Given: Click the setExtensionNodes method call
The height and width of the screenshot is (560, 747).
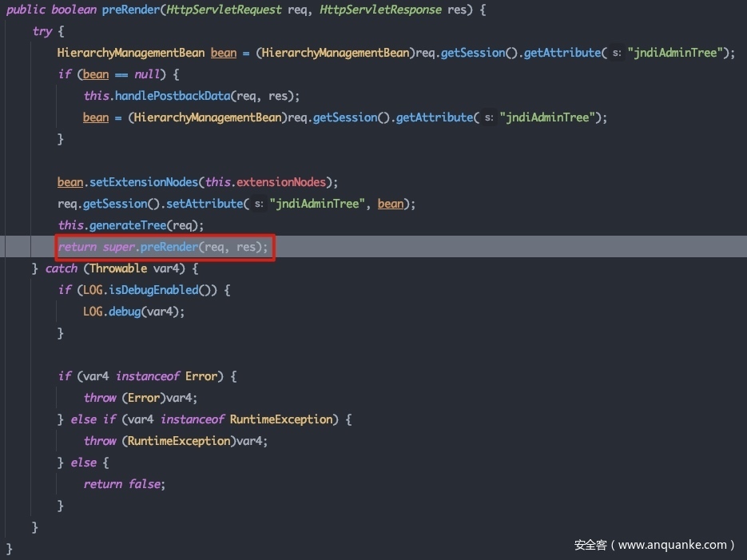Looking at the screenshot, I should point(141,182).
